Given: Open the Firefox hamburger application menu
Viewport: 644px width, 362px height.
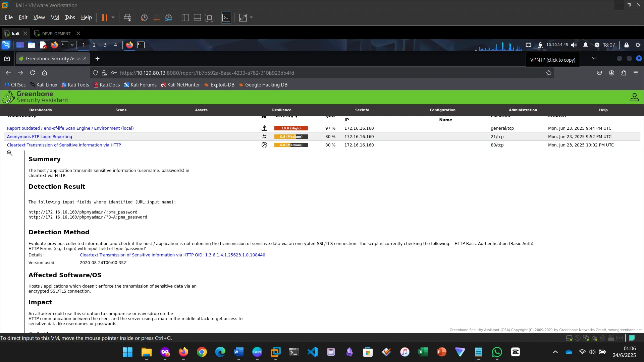Looking at the screenshot, I should (636, 73).
